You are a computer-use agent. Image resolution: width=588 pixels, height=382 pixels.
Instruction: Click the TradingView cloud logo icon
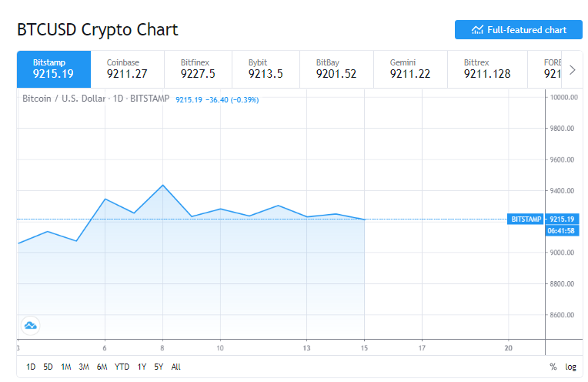pyautogui.click(x=31, y=326)
